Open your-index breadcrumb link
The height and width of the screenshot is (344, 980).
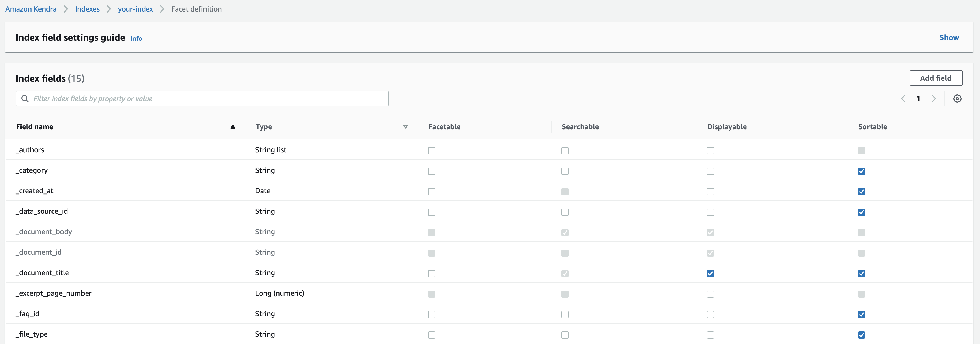pos(135,9)
